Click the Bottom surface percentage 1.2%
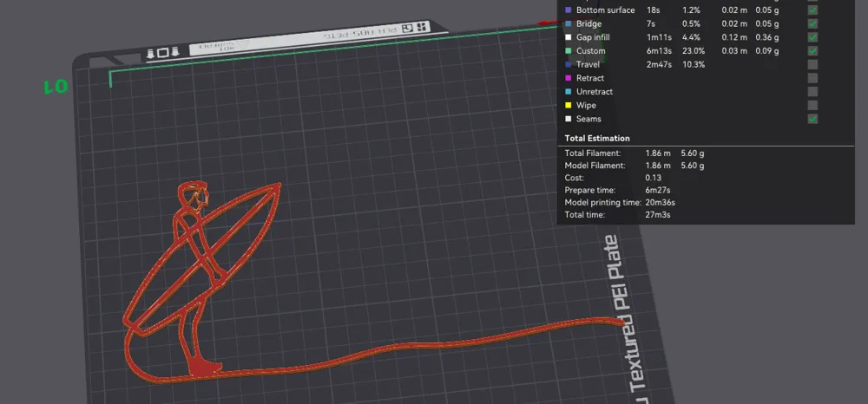Viewport: 868px width, 404px height. point(691,10)
